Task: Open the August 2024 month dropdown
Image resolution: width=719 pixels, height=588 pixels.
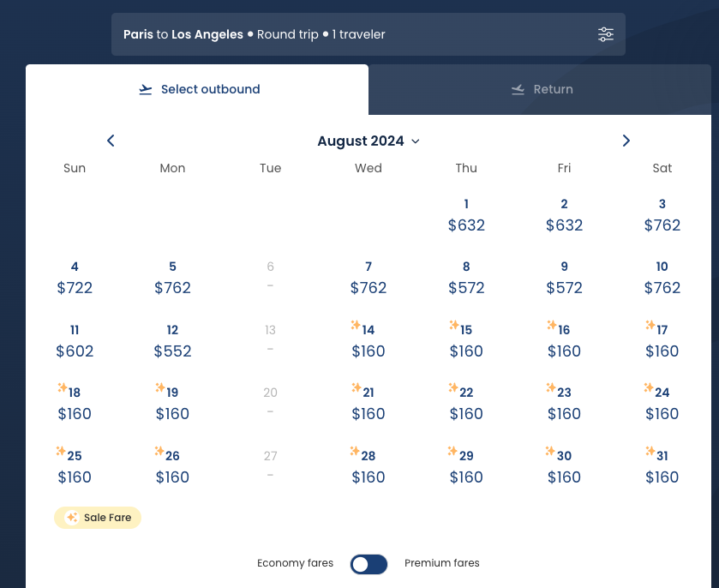Action: click(368, 141)
